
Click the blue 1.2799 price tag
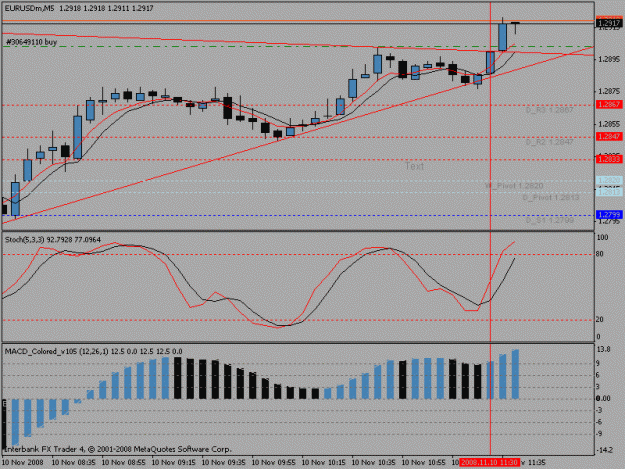click(x=609, y=215)
